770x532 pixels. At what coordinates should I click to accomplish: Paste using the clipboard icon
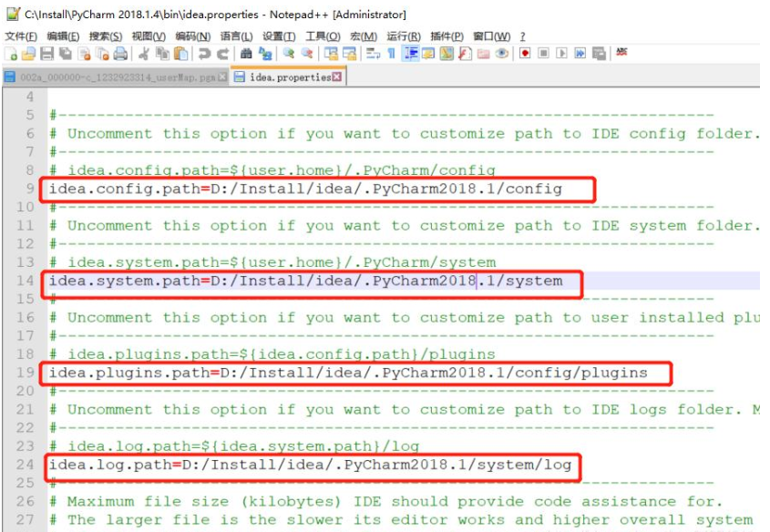(180, 54)
